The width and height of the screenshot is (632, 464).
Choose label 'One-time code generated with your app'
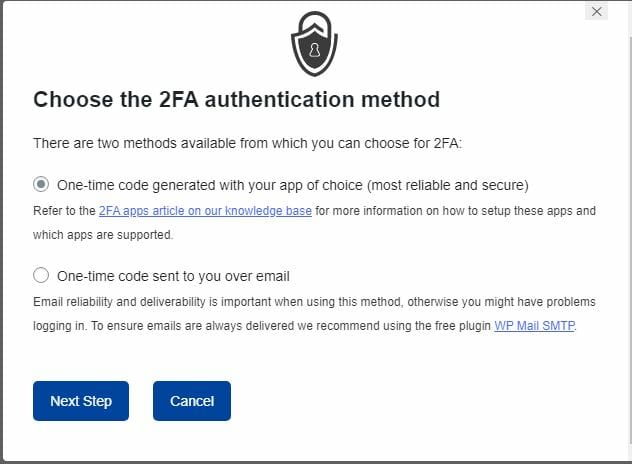(293, 185)
